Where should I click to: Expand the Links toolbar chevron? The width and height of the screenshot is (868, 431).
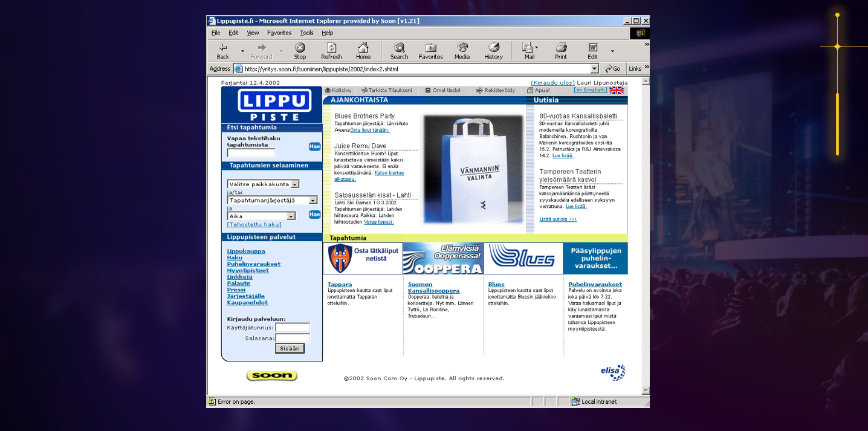click(647, 67)
